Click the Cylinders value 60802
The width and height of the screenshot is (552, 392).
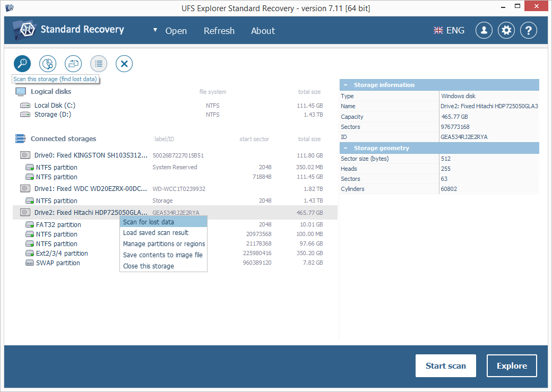click(x=449, y=189)
